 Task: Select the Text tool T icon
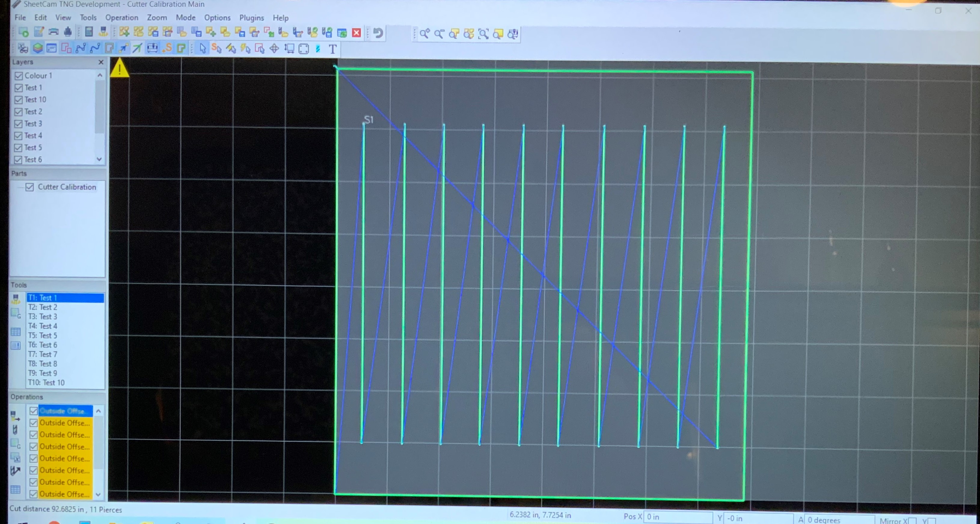(332, 49)
